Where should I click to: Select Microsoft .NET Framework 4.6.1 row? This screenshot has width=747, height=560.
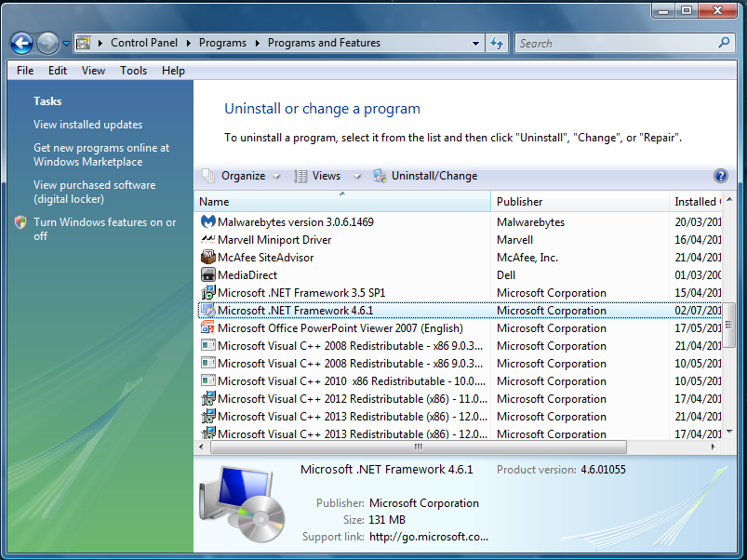tap(460, 310)
